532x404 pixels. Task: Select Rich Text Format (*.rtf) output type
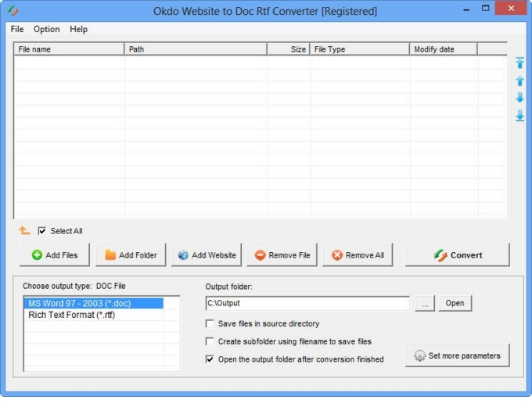tap(94, 315)
